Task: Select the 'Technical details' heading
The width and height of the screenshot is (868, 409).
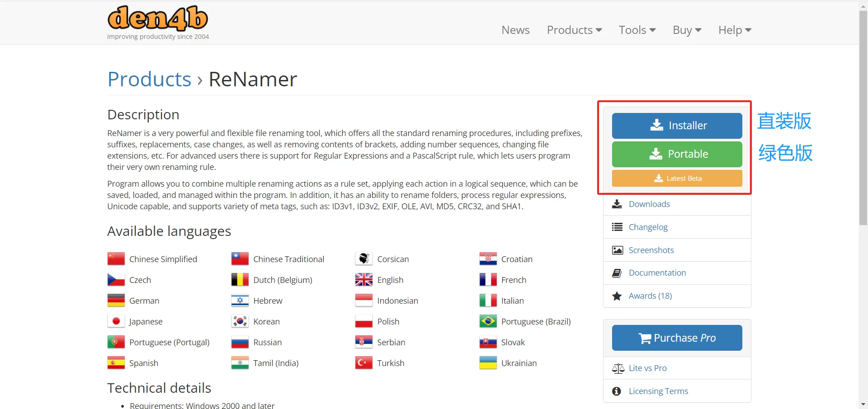Action: (159, 388)
